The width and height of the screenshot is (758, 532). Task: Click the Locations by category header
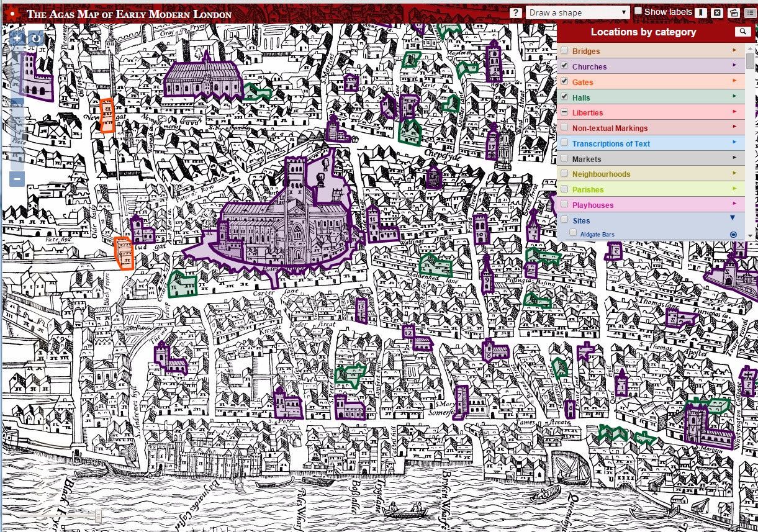click(643, 32)
